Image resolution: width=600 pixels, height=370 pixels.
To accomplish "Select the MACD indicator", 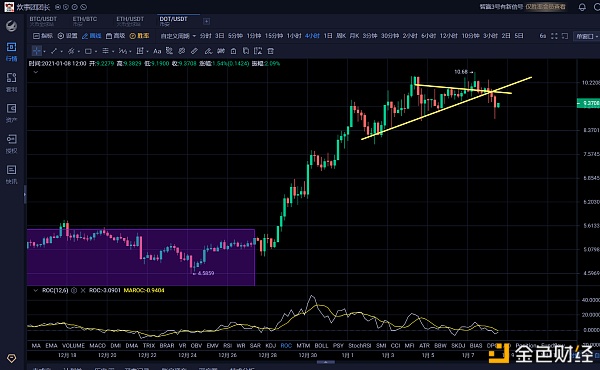I will pos(97,346).
